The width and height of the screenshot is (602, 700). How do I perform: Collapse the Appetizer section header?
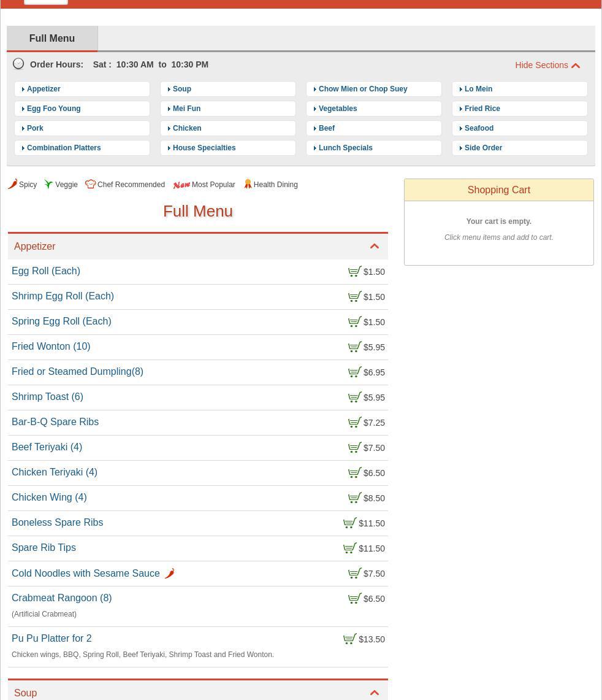pos(374,247)
